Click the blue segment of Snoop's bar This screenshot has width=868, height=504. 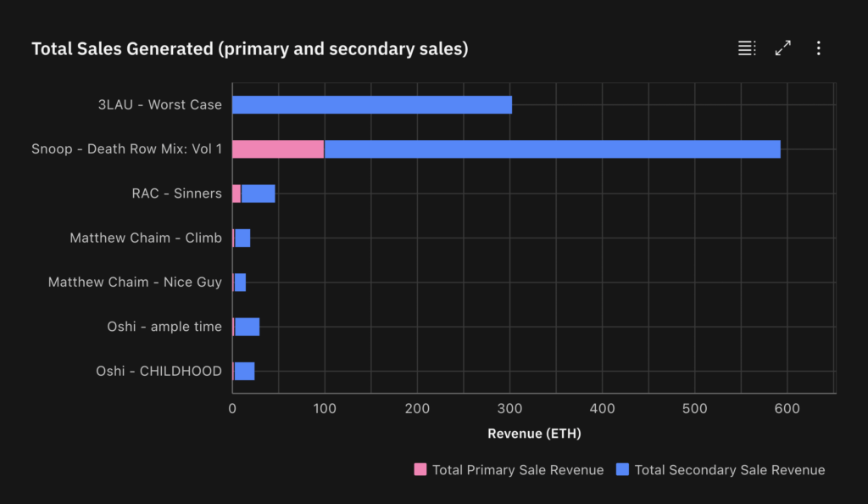(551, 148)
